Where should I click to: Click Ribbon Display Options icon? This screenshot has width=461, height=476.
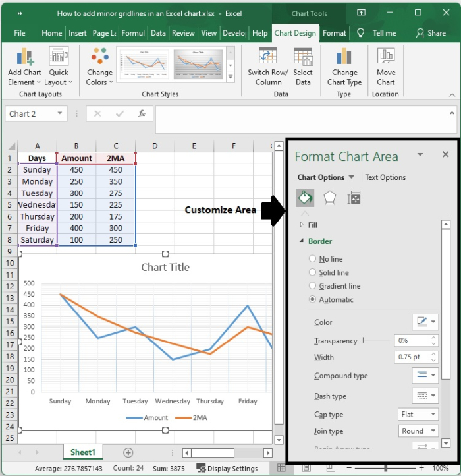click(x=361, y=13)
